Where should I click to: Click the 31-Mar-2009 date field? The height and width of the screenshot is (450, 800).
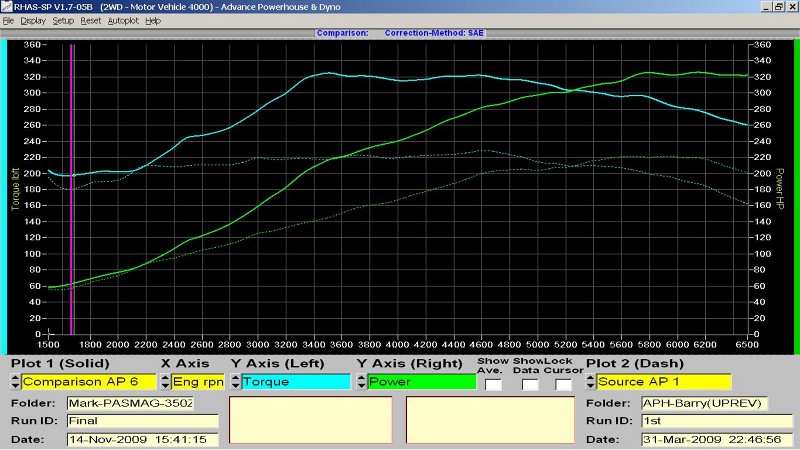pos(717,439)
